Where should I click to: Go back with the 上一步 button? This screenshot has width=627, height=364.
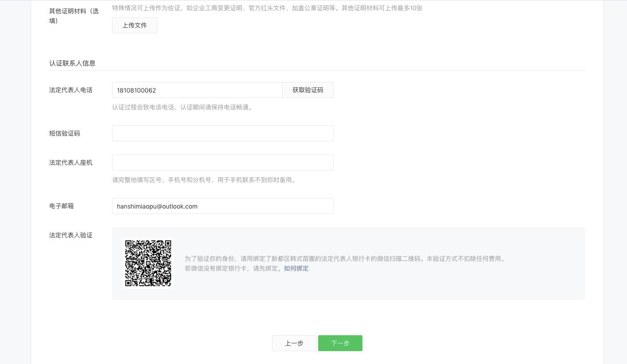tap(294, 343)
